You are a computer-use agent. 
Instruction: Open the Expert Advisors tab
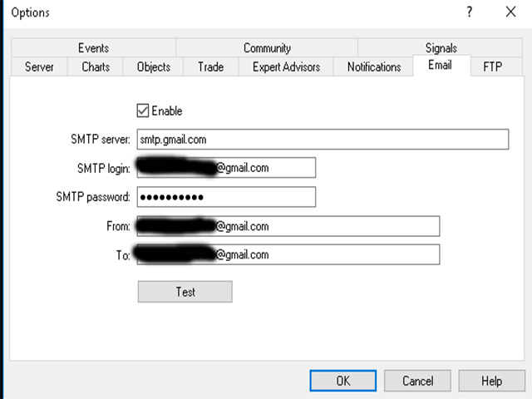[286, 67]
